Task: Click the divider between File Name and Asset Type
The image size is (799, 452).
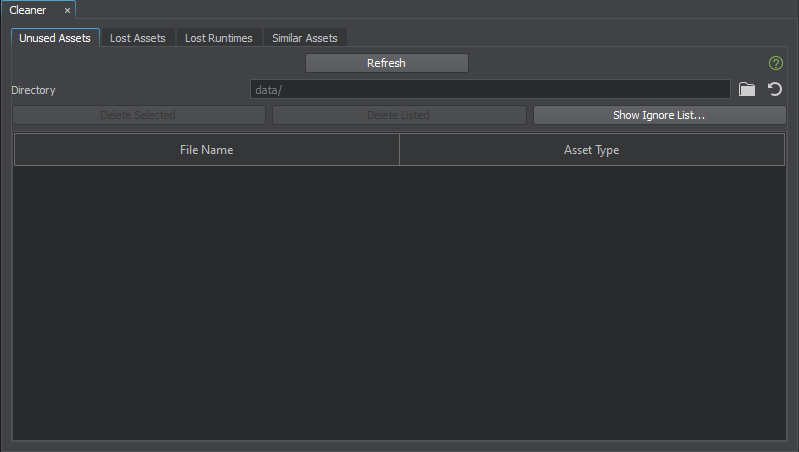Action: point(399,150)
